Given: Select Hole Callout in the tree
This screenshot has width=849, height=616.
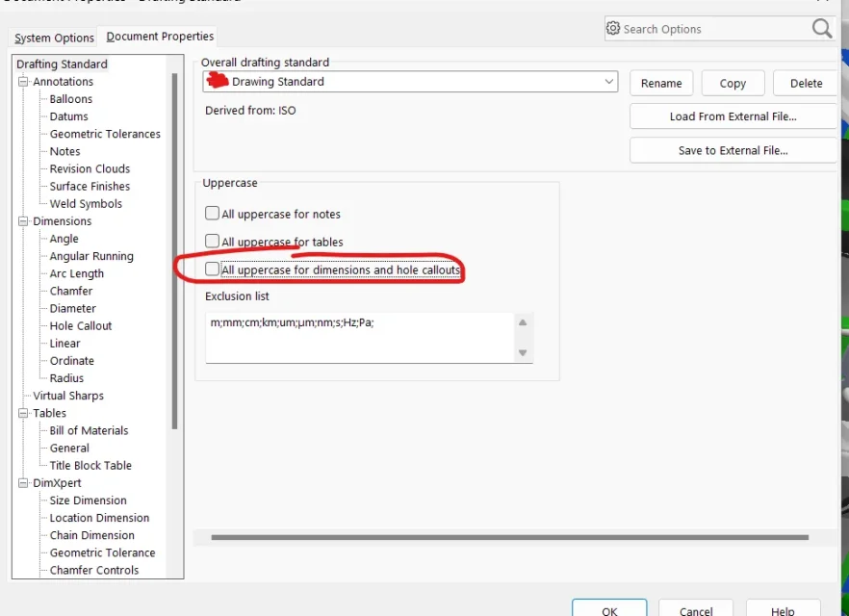Looking at the screenshot, I should coord(81,326).
